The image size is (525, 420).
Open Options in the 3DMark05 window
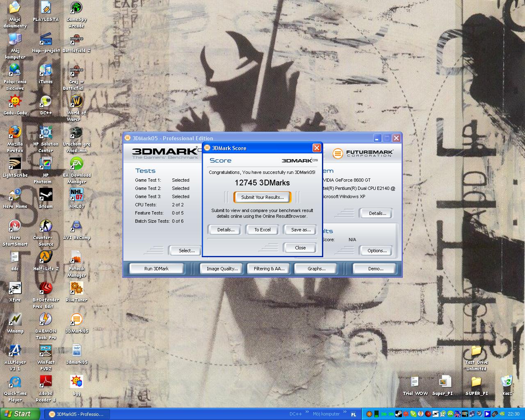pyautogui.click(x=377, y=251)
